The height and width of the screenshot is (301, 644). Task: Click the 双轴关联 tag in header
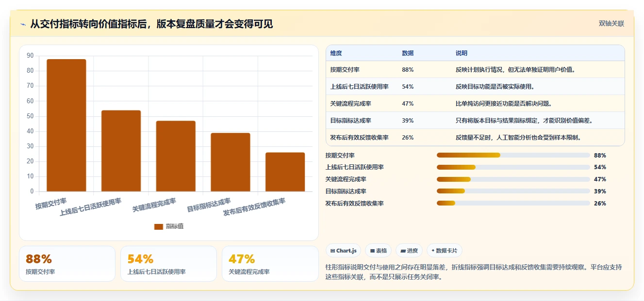pyautogui.click(x=611, y=23)
